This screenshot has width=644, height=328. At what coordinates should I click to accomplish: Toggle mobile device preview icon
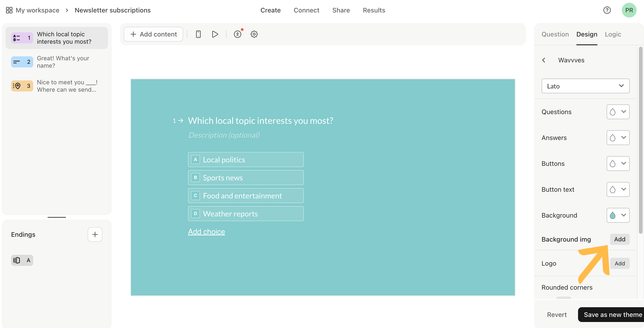point(198,34)
